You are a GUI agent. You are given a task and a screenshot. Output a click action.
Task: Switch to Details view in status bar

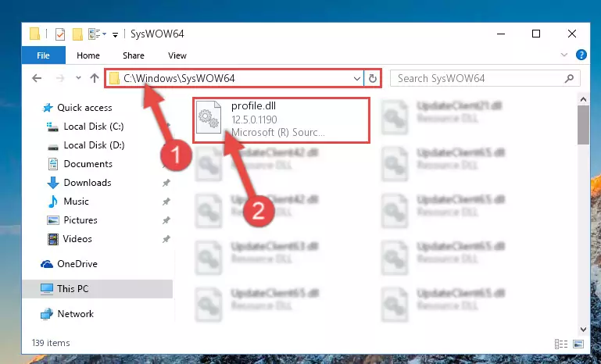tap(561, 344)
